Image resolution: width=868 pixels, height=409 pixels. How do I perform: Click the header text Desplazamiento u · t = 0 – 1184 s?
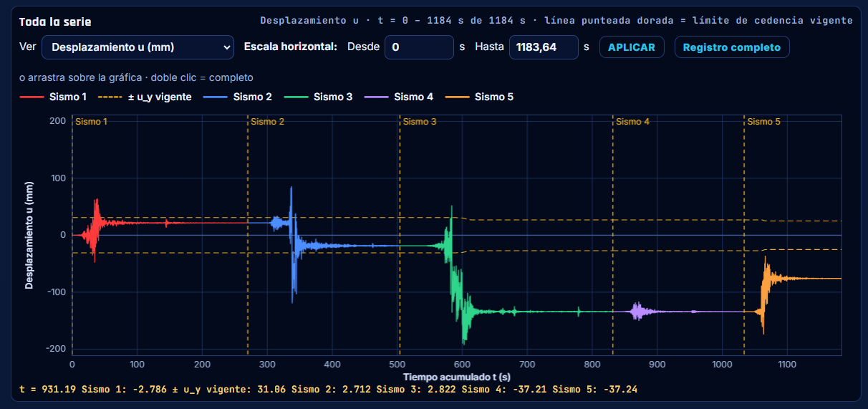point(556,21)
